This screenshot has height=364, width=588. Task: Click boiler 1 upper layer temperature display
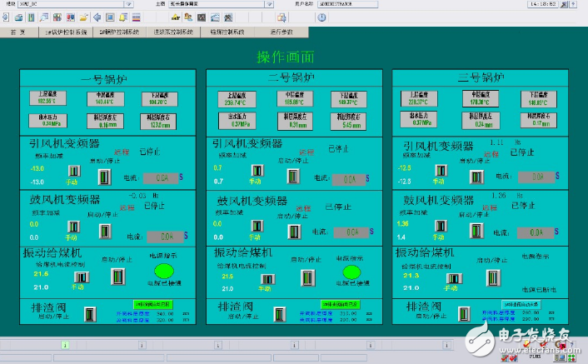click(x=47, y=99)
